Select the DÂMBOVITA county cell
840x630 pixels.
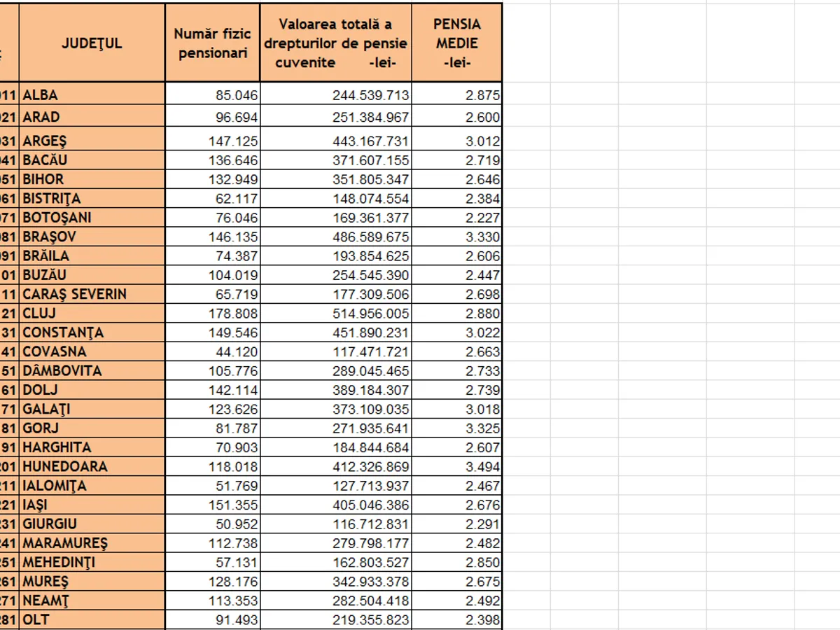92,371
